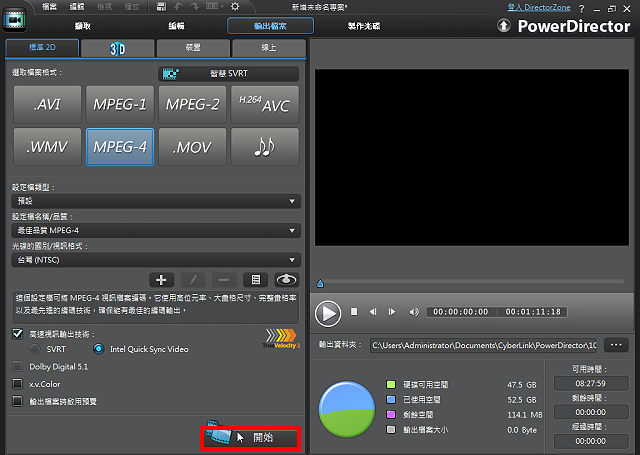Open the profile details list icon

256,280
